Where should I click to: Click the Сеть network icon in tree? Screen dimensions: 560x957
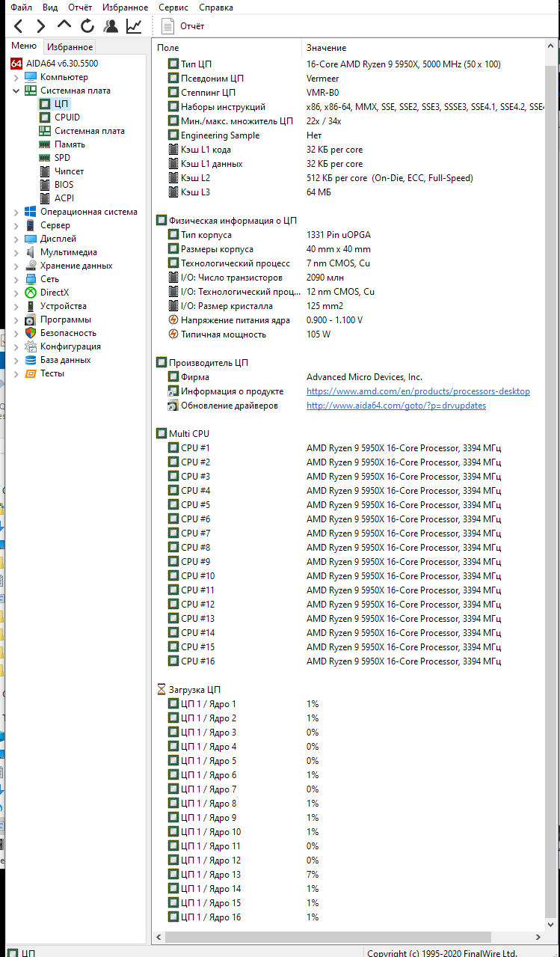coord(31,279)
